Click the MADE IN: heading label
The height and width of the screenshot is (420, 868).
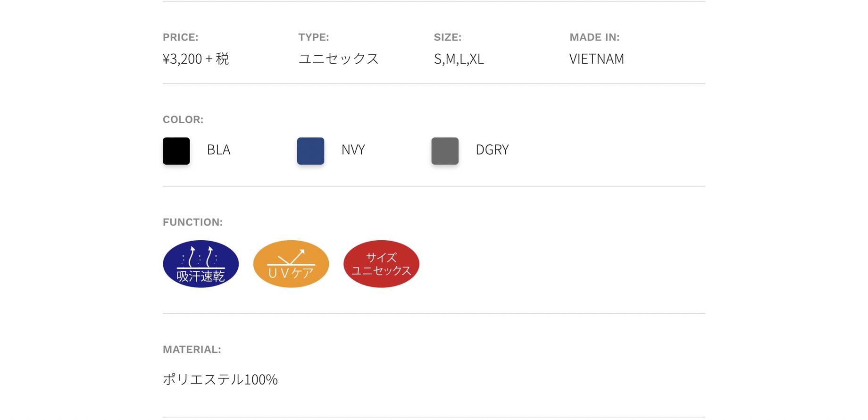594,37
